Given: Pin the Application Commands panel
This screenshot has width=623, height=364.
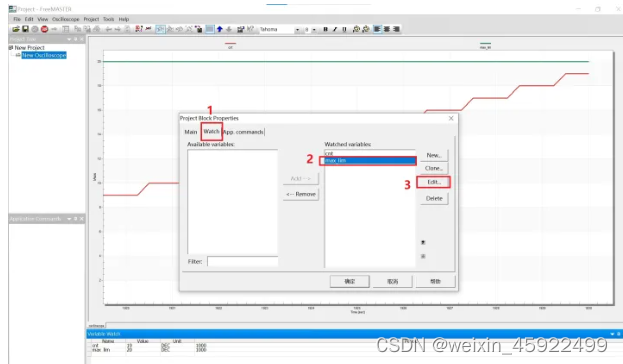Looking at the screenshot, I should pos(75,219).
